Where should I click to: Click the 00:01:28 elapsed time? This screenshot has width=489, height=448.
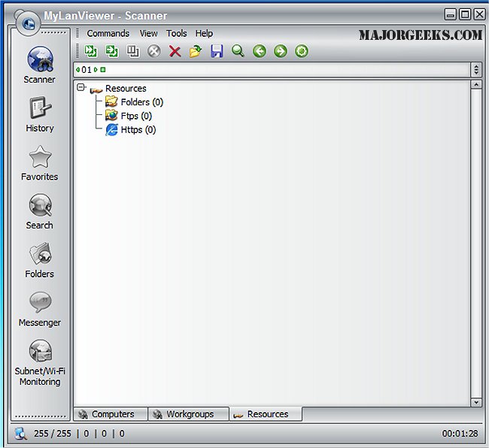click(x=460, y=434)
